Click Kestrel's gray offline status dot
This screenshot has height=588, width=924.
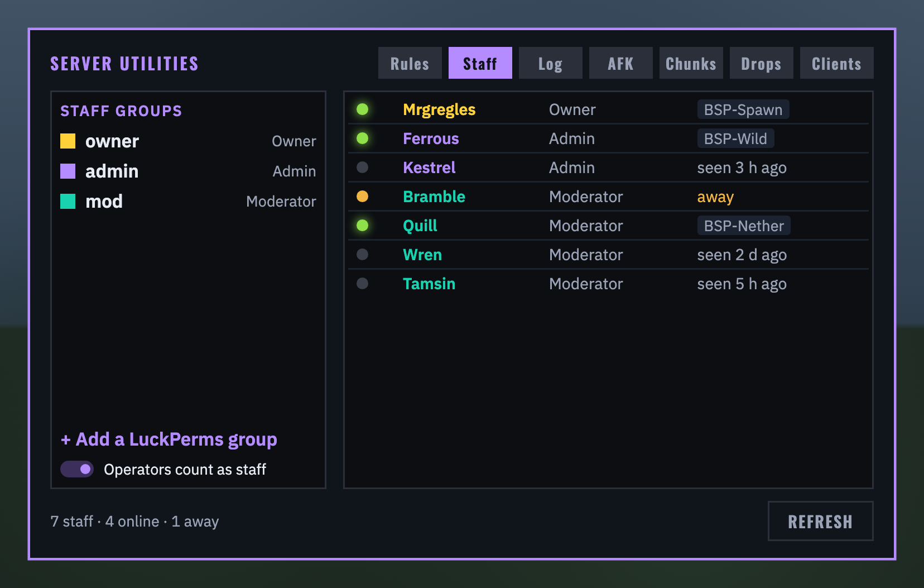click(x=362, y=167)
